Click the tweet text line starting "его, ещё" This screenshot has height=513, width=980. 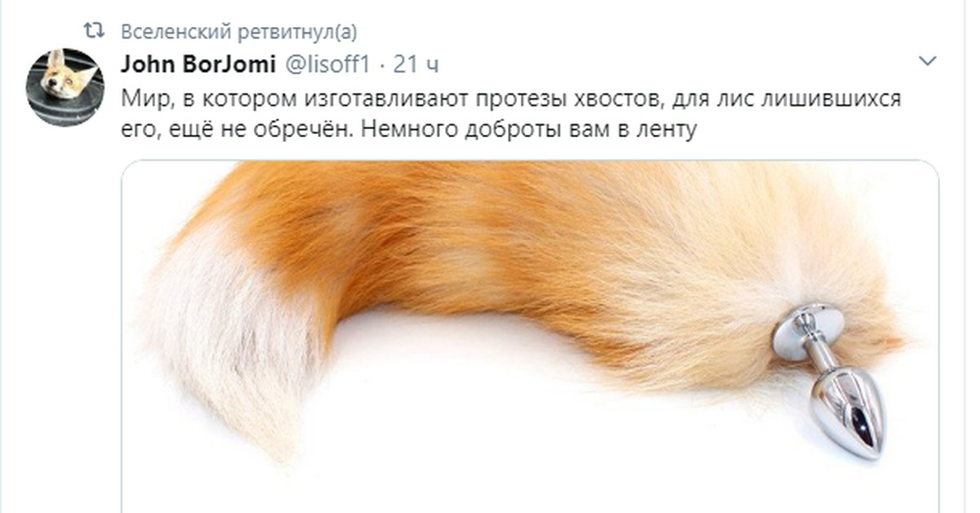408,129
